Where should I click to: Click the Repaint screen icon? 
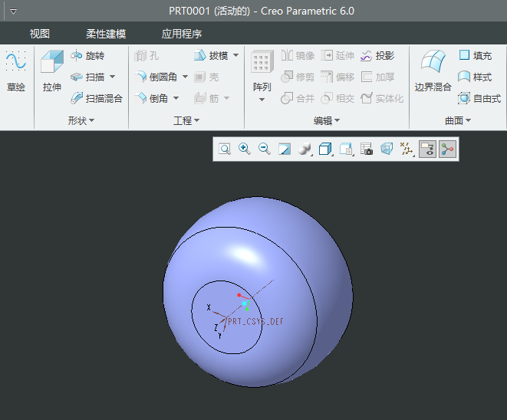[285, 149]
